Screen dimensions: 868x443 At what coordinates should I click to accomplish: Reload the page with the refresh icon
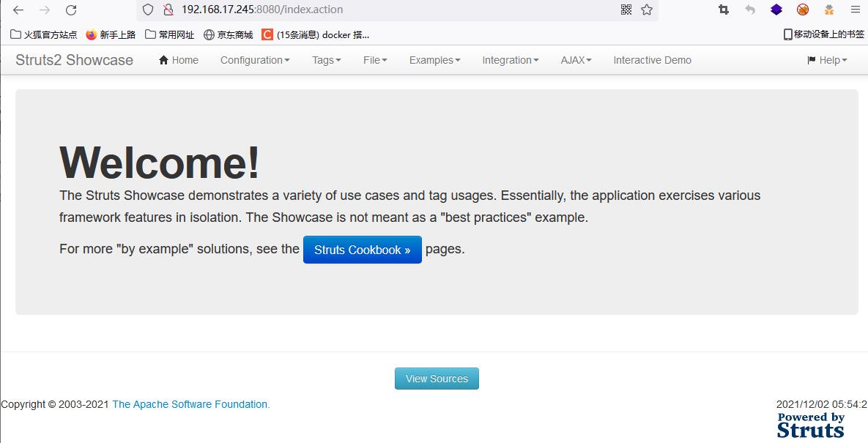[71, 10]
